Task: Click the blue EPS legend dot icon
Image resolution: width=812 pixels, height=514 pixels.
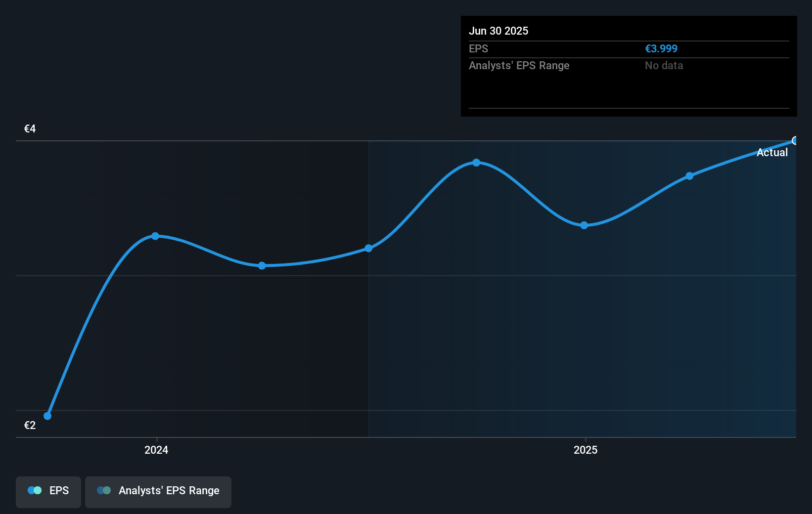Action: pyautogui.click(x=35, y=490)
